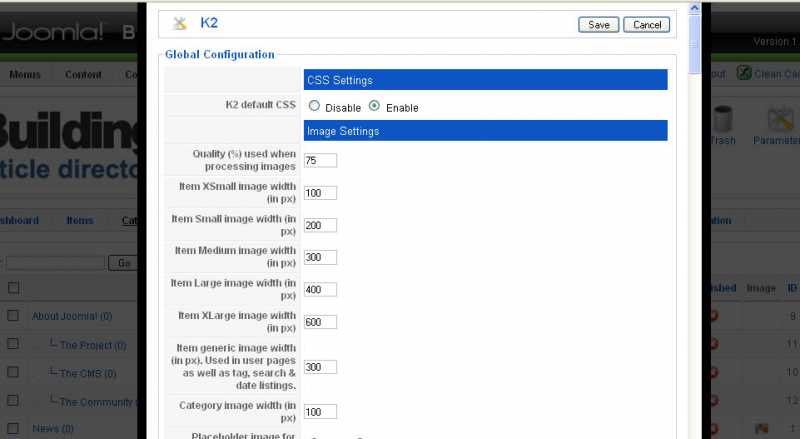Open the News (0) category link
The width and height of the screenshot is (800, 439).
click(x=53, y=428)
